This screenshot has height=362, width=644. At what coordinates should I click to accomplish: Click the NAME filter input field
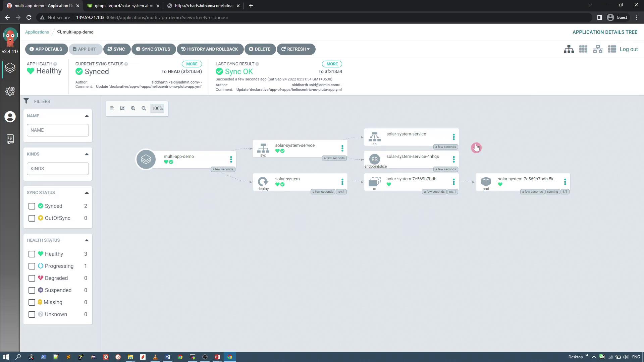tap(58, 130)
